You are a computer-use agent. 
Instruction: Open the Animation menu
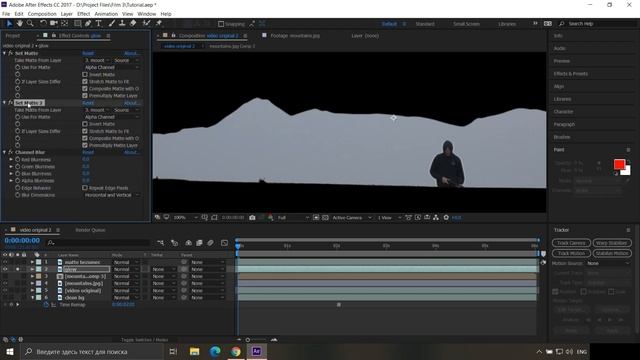tap(106, 14)
